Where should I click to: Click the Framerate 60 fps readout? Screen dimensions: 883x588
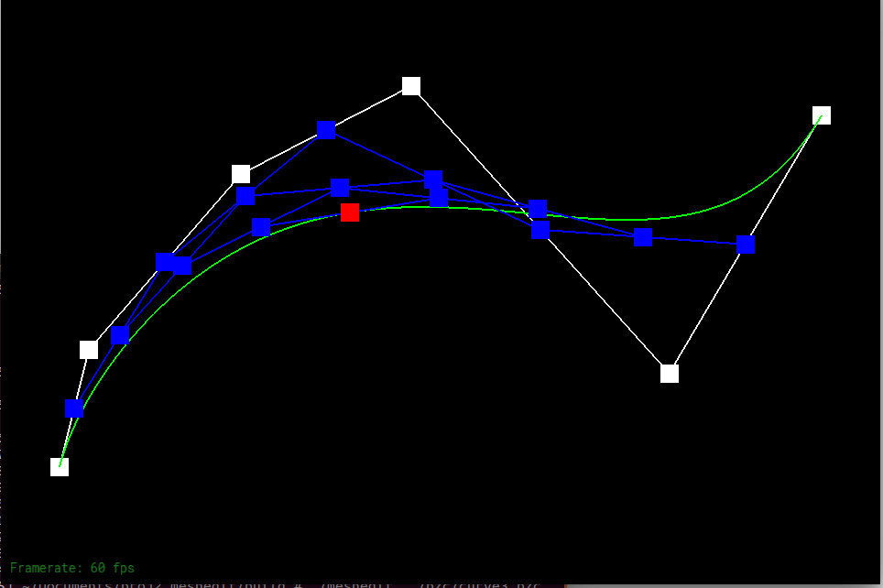click(72, 568)
